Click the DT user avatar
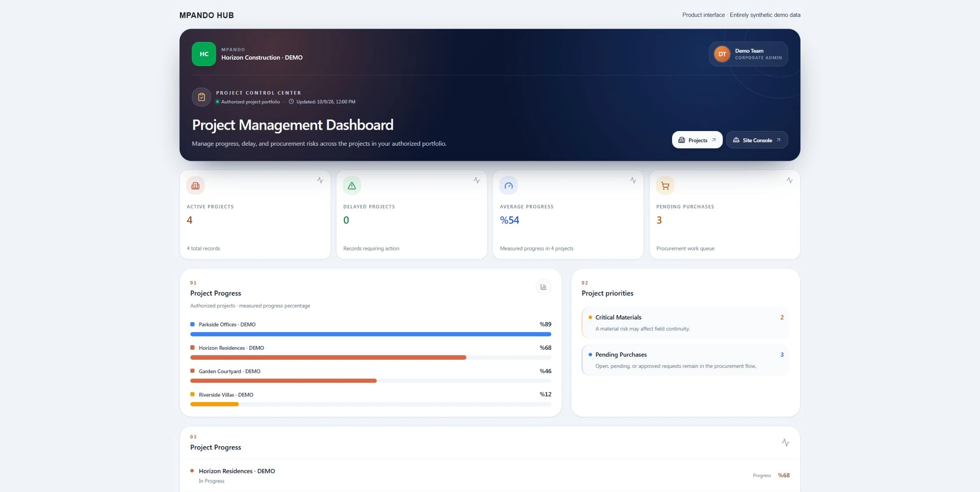 click(722, 54)
